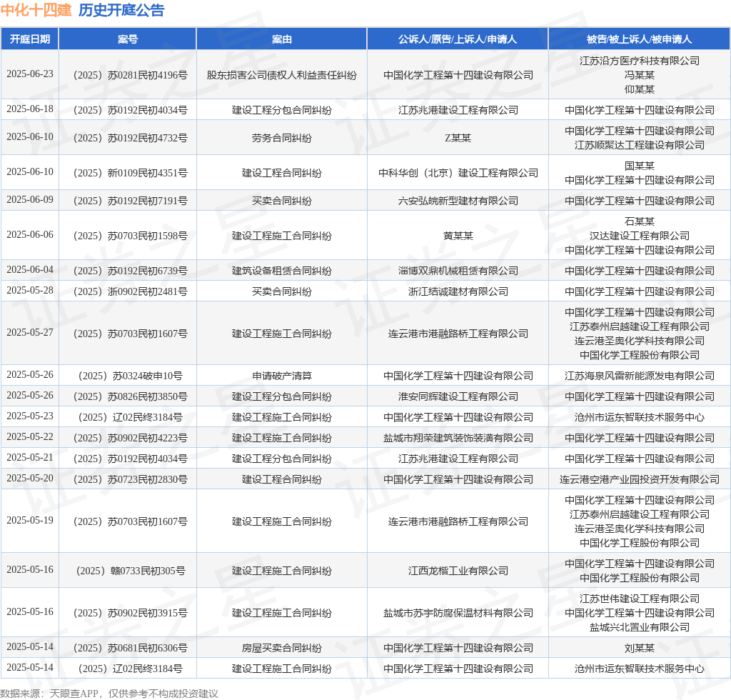Select plaintiff 中科华创（北京）建设工程有限公司
731x700 pixels.
(x=458, y=173)
